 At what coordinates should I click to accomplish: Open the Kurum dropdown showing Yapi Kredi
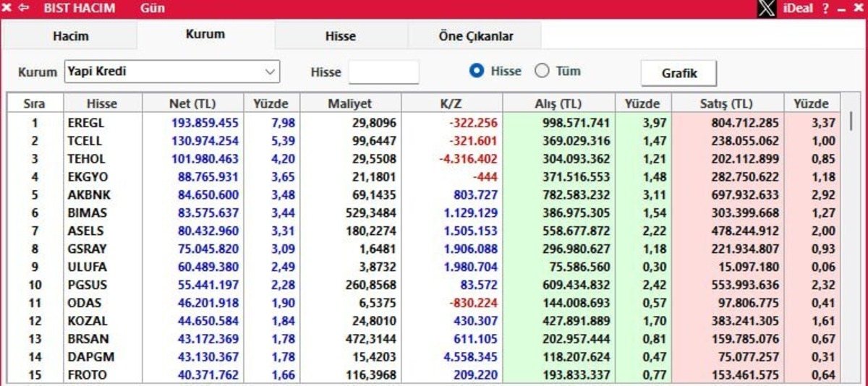[172, 72]
